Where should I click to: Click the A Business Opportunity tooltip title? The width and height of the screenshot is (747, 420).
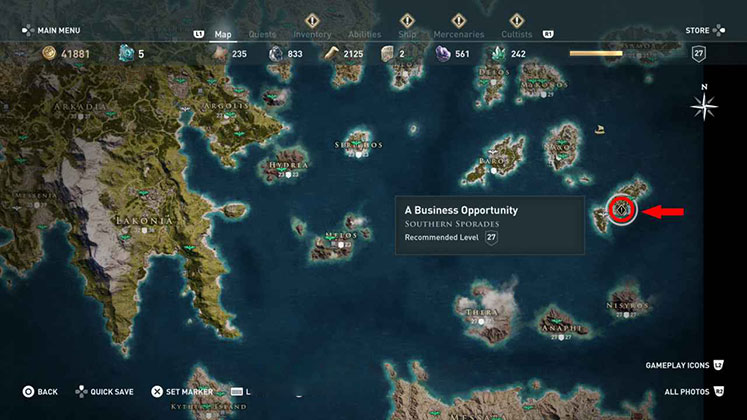click(x=461, y=210)
